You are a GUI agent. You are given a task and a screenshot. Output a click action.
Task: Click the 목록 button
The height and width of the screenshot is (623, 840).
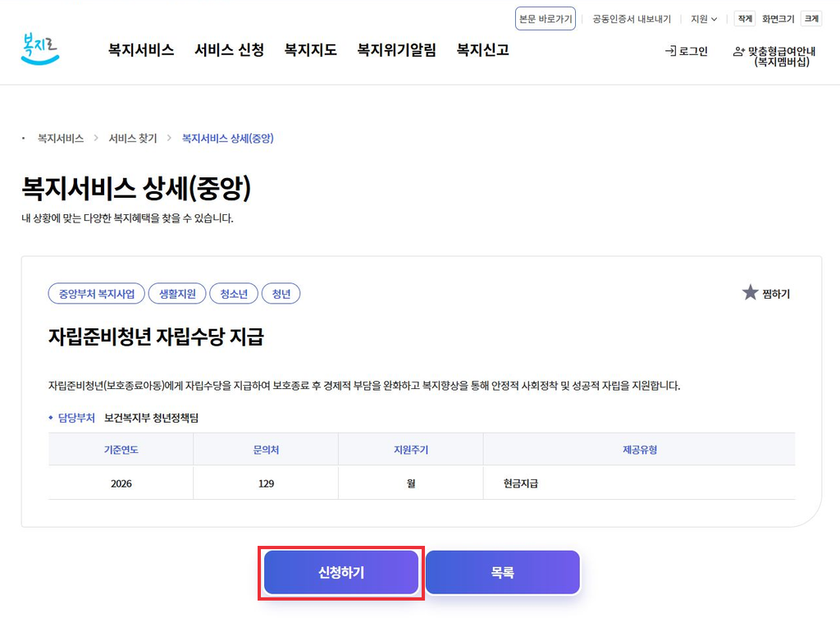tap(503, 573)
